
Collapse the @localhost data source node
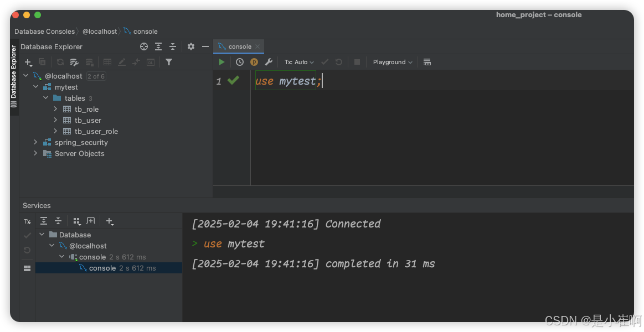[26, 75]
